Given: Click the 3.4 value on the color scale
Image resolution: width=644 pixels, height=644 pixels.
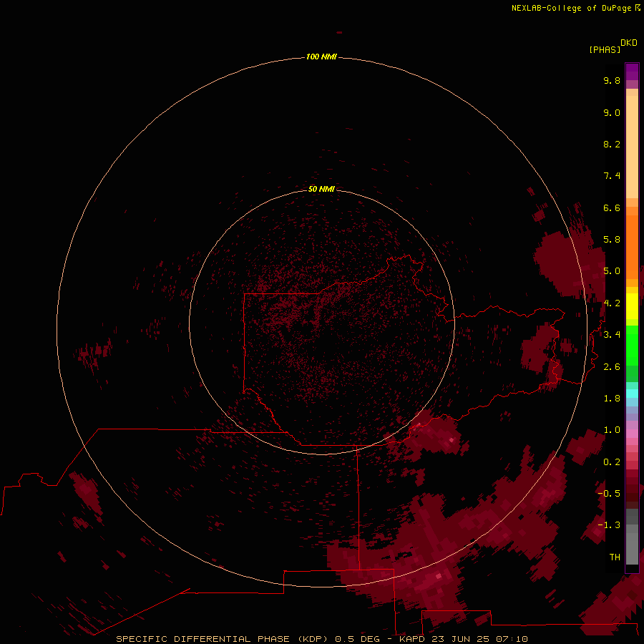Looking at the screenshot, I should [x=612, y=335].
